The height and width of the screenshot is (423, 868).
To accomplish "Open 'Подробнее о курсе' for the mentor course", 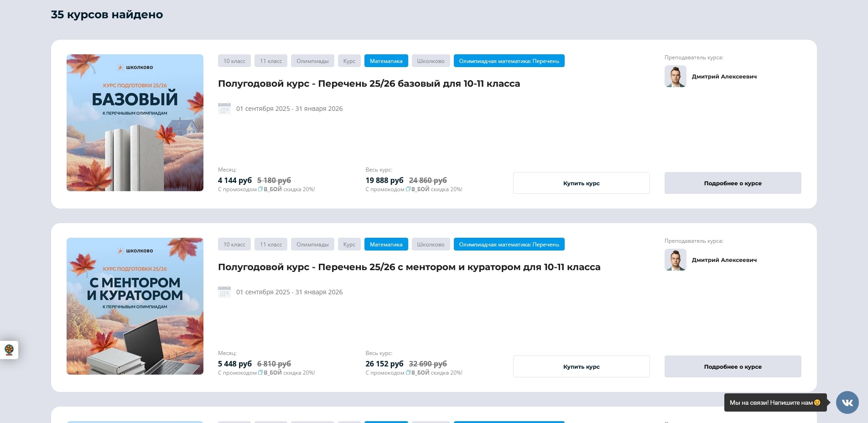I will pyautogui.click(x=733, y=366).
